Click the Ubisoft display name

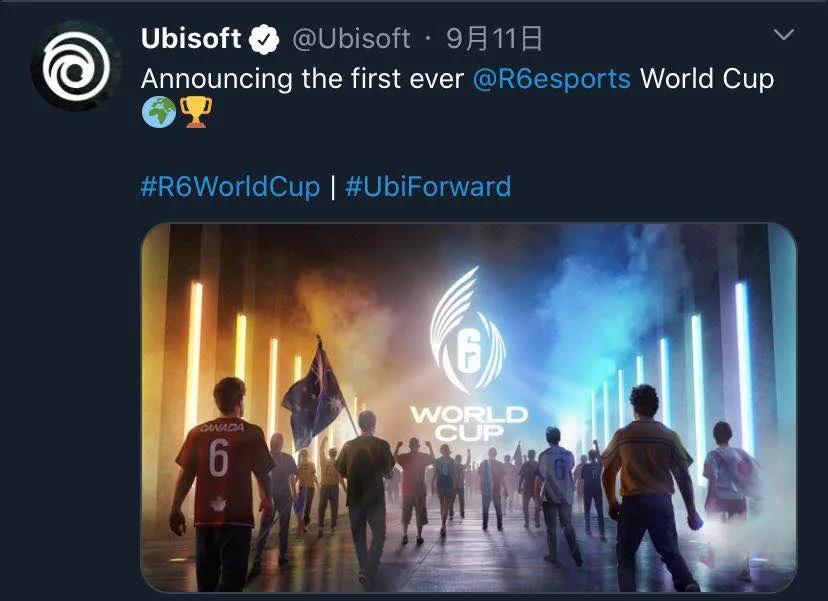point(191,39)
